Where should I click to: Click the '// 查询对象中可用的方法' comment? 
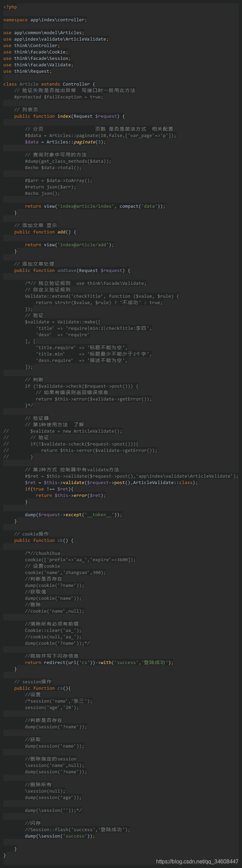[56, 155]
